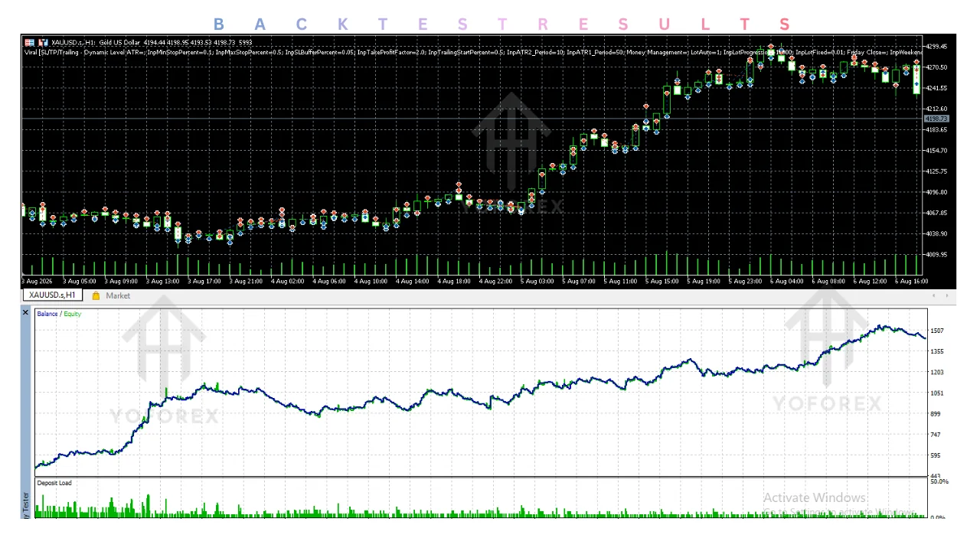Click the 4299.45 price axis label

tap(937, 47)
